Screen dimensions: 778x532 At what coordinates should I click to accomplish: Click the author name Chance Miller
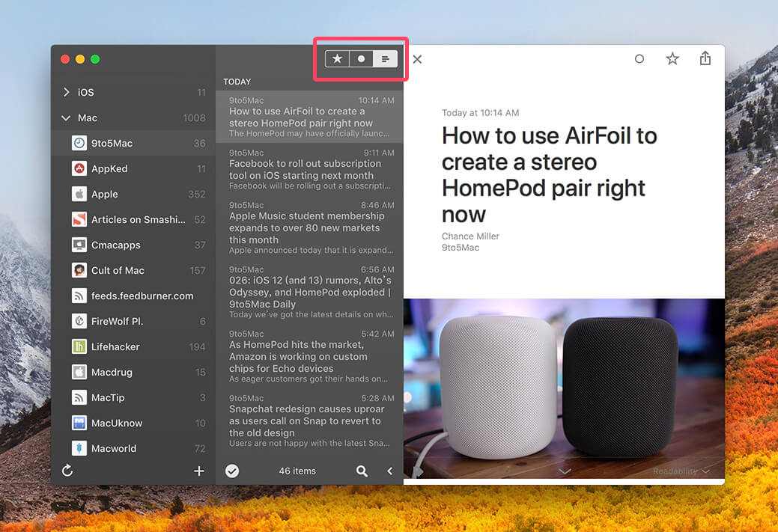click(470, 236)
